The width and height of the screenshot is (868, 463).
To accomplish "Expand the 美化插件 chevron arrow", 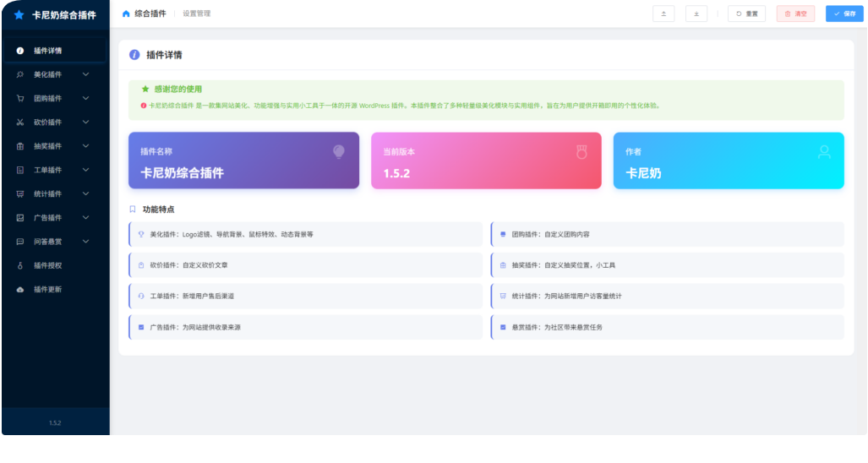I will [86, 74].
